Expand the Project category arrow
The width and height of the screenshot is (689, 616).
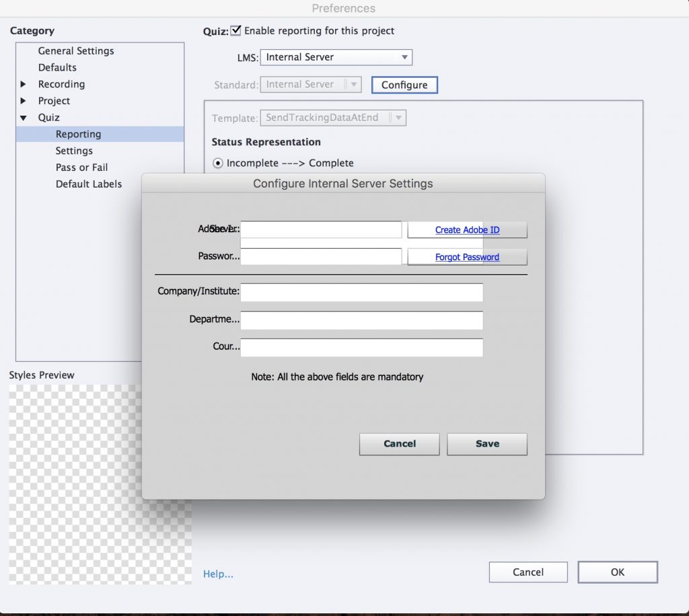24,101
